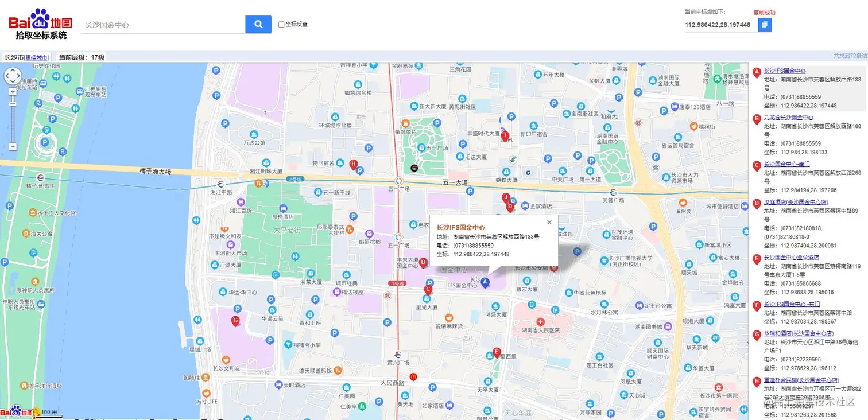868x420 pixels.
Task: Copy current coordinates with the blue copy icon
Action: tap(765, 25)
